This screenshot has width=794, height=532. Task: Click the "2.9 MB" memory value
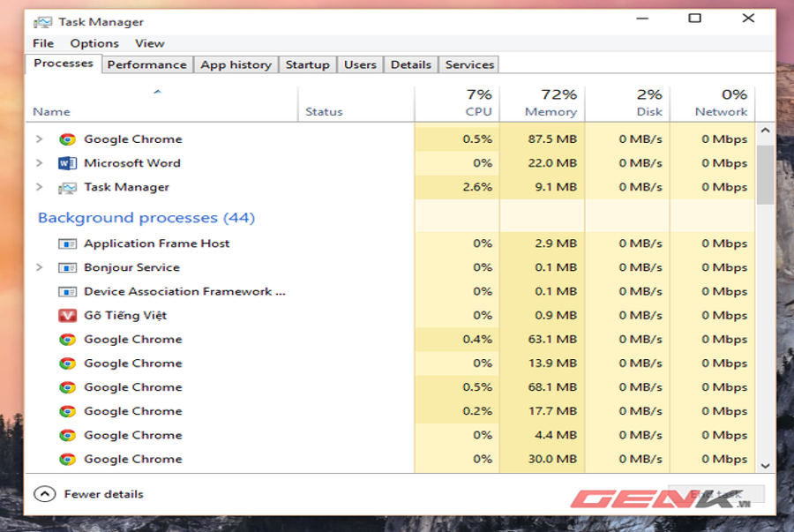(x=556, y=244)
